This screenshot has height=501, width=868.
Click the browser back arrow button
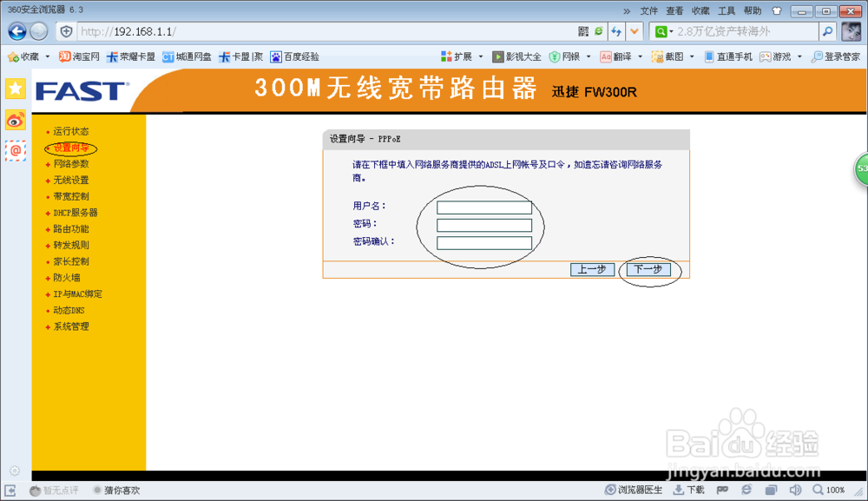click(17, 31)
